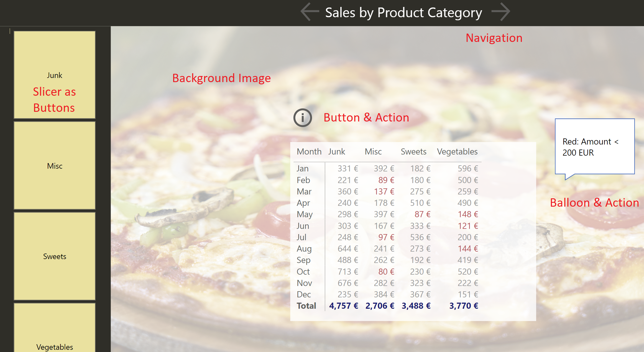Click the right navigation arrow

[500, 12]
